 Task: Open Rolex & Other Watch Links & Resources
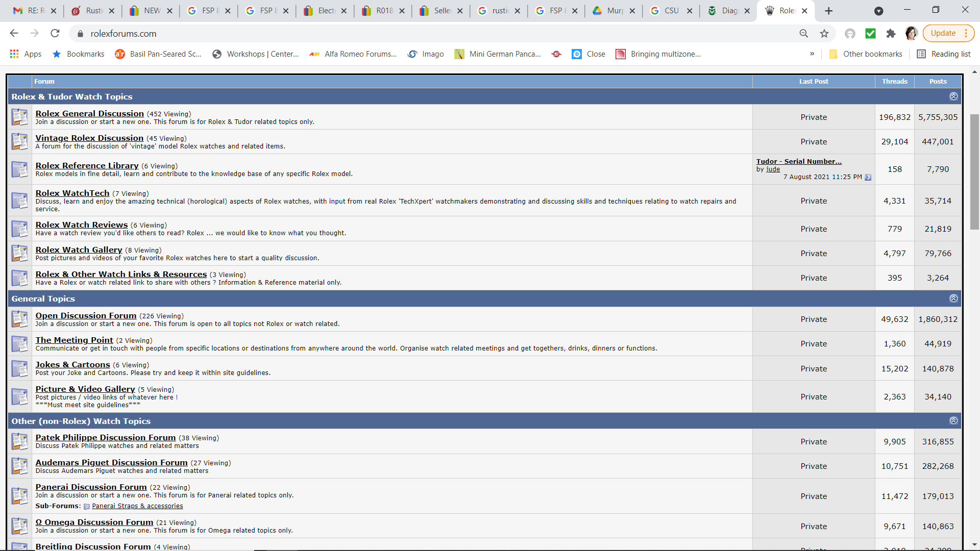click(x=121, y=274)
